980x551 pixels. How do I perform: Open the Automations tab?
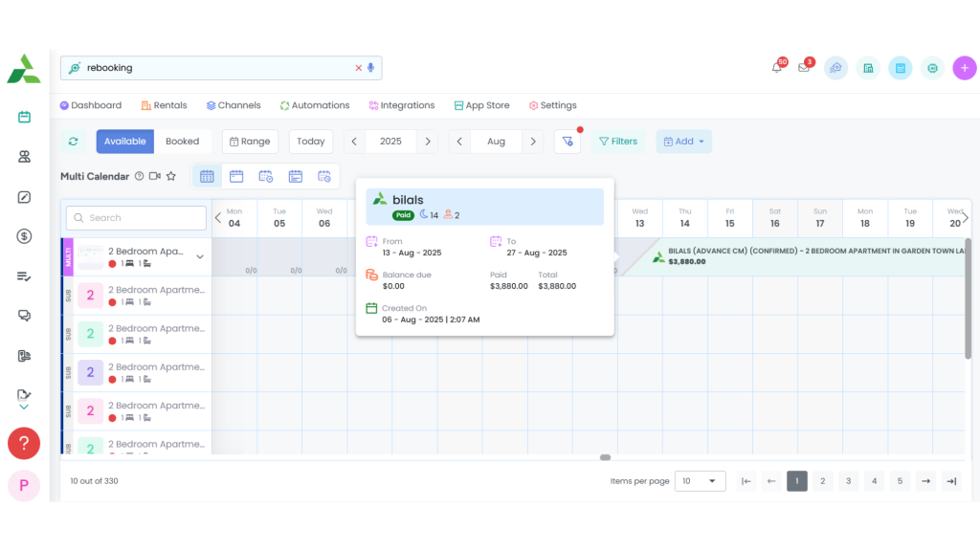[315, 105]
